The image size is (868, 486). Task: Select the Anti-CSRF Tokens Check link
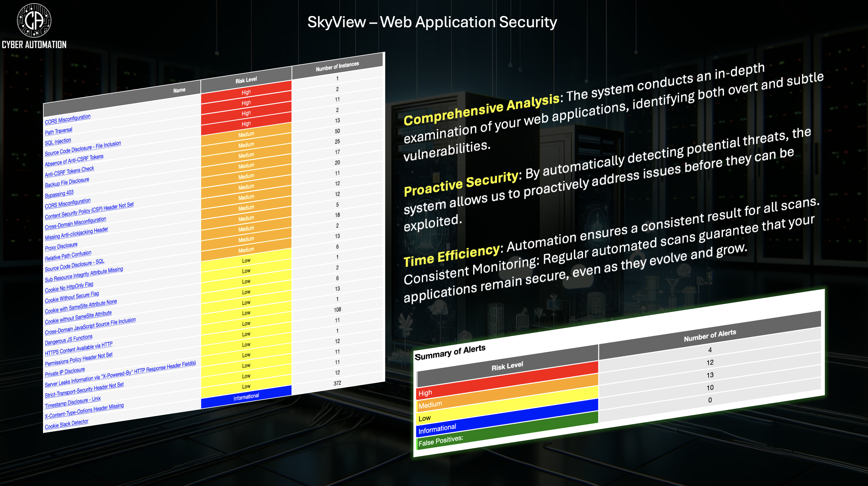69,171
